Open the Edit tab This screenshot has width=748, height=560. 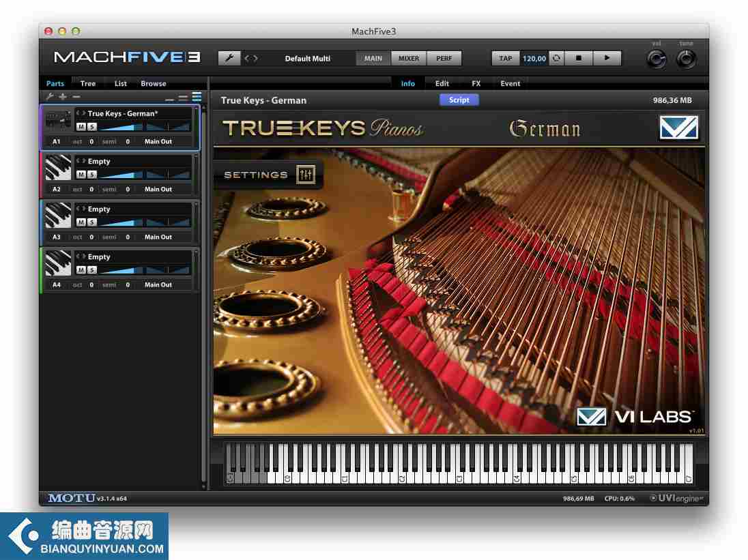coord(442,83)
